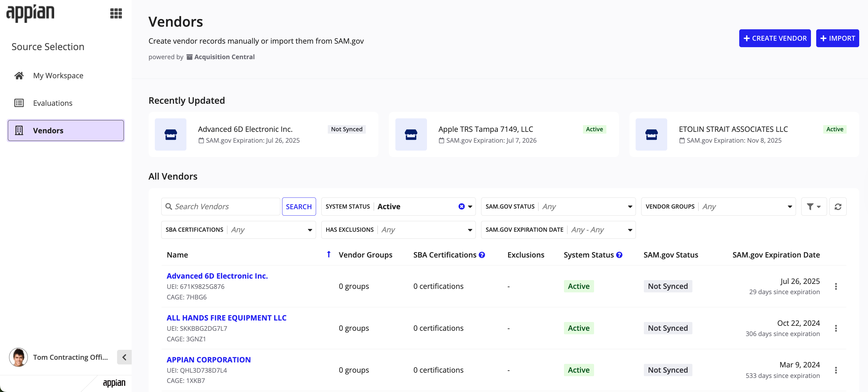This screenshot has width=868, height=392.
Task: Click the SEARCH button
Action: coord(299,207)
